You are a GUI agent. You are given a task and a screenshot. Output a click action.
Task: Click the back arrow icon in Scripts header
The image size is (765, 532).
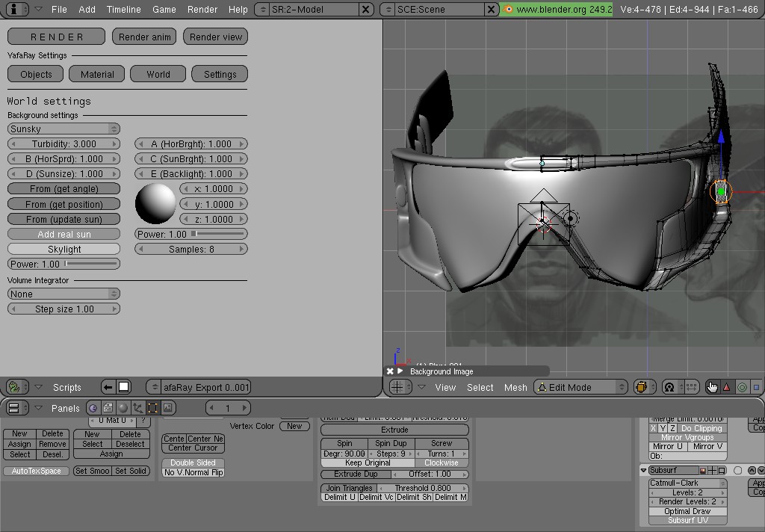click(108, 387)
